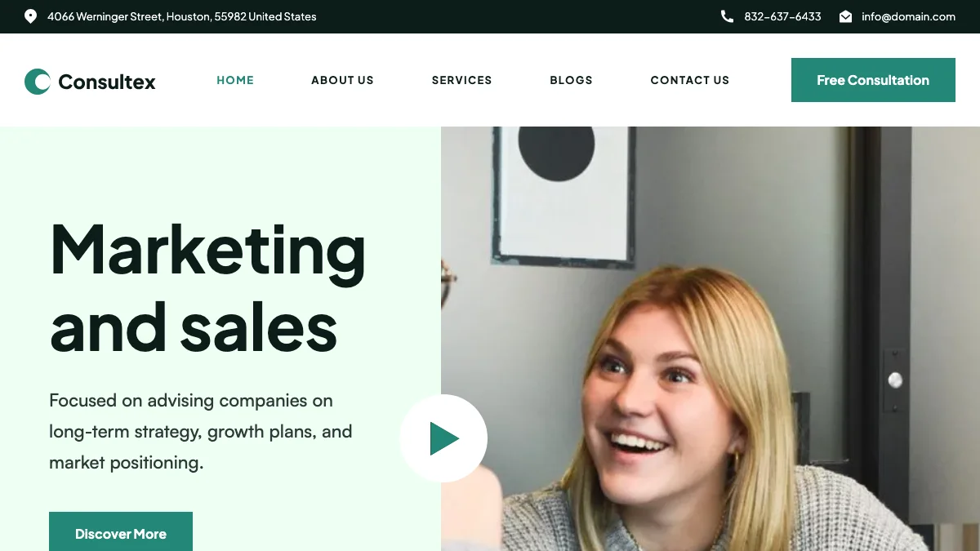Click the Free Consultation button
Viewport: 980px width, 551px height.
point(873,80)
